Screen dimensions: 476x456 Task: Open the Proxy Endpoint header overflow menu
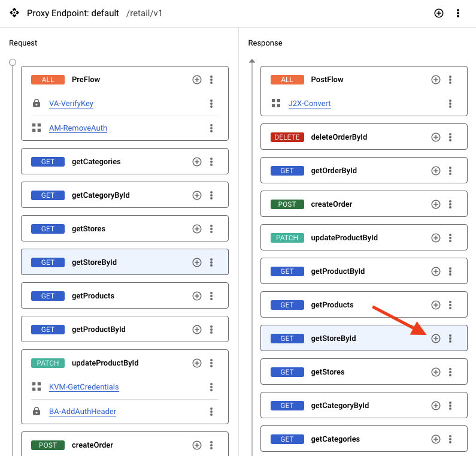point(458,13)
